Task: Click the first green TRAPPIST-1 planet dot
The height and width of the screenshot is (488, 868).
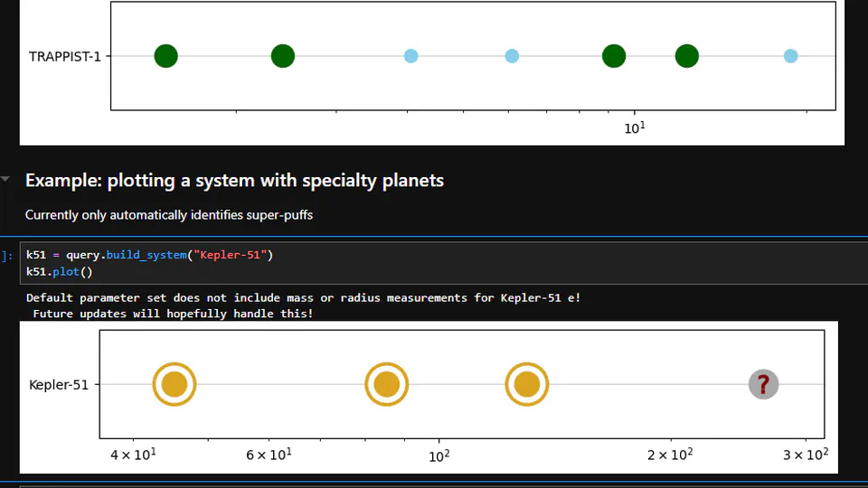Action: (x=166, y=56)
